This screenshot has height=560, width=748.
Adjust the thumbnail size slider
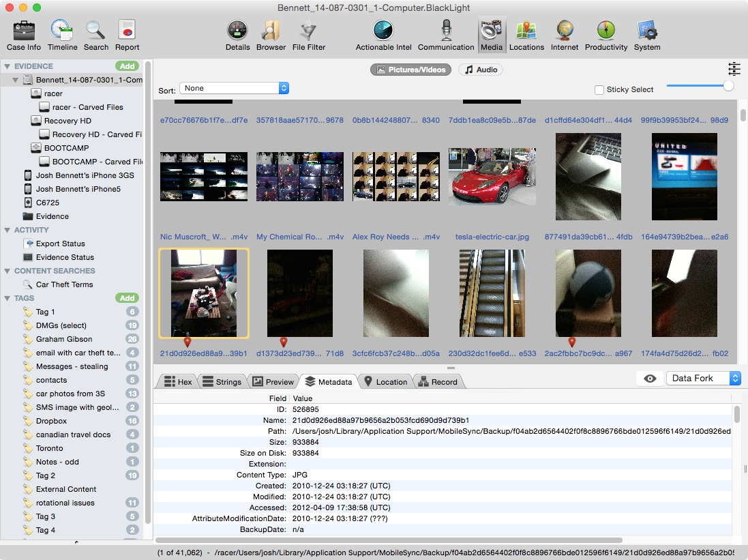[728, 85]
